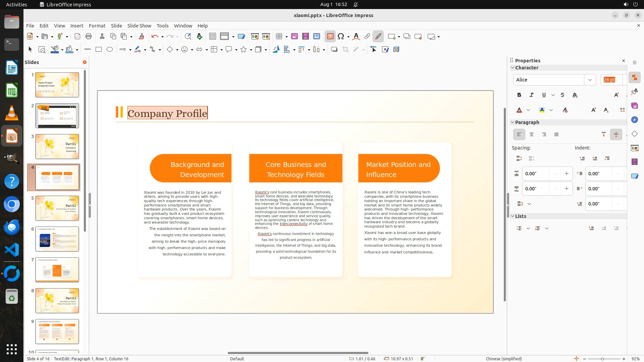Image resolution: width=644 pixels, height=362 pixels.
Task: Select the Rectangle drawing tool
Action: [x=99, y=50]
